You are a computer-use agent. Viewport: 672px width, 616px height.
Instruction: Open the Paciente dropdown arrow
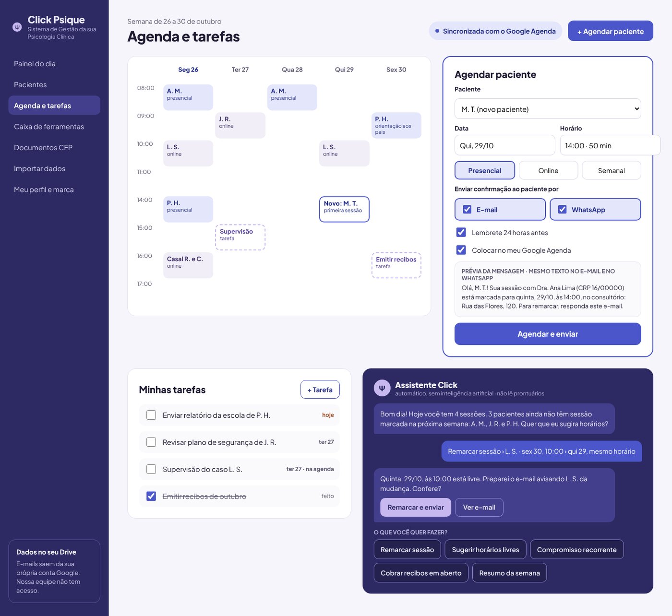click(x=637, y=109)
